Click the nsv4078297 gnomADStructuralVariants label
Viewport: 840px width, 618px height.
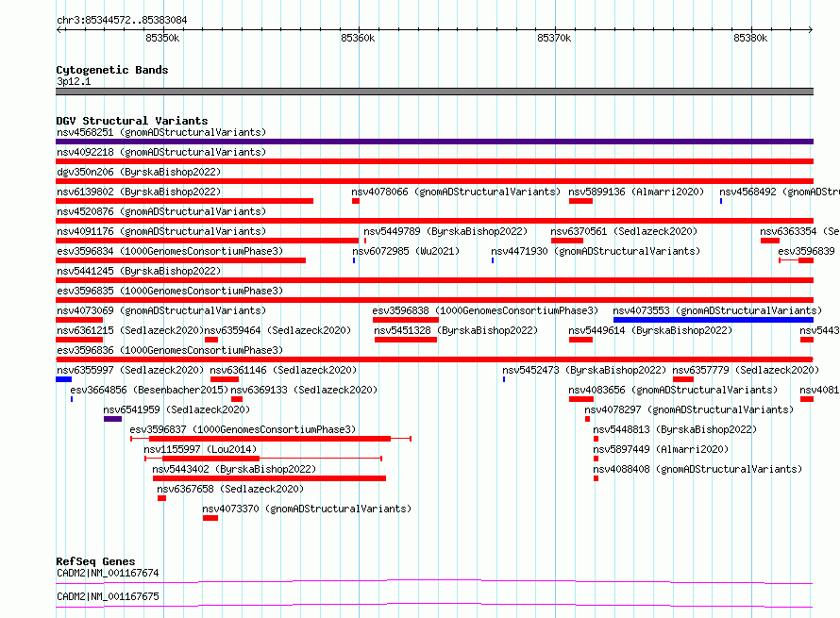(x=689, y=409)
